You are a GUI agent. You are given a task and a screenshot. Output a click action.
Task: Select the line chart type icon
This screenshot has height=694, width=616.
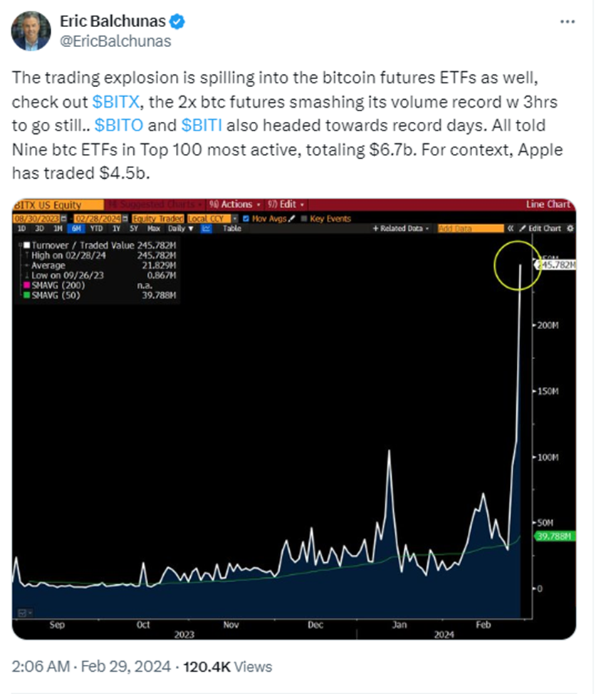coord(207,229)
